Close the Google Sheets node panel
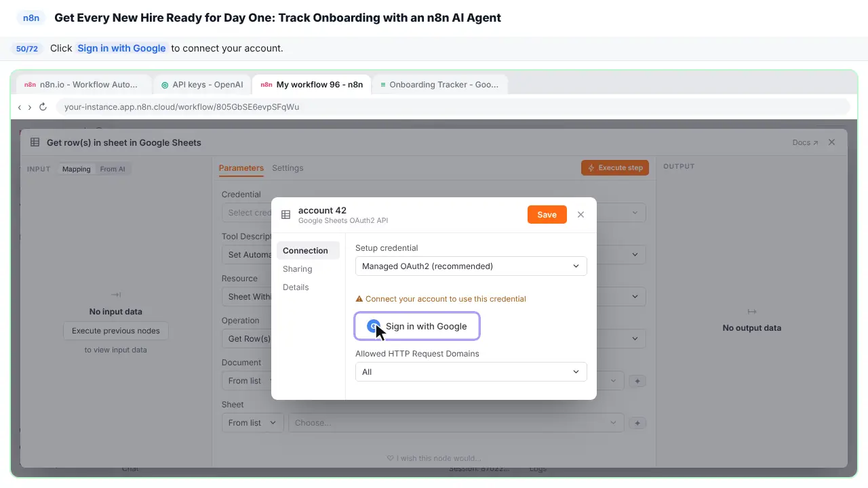The image size is (868, 488). pyautogui.click(x=832, y=142)
